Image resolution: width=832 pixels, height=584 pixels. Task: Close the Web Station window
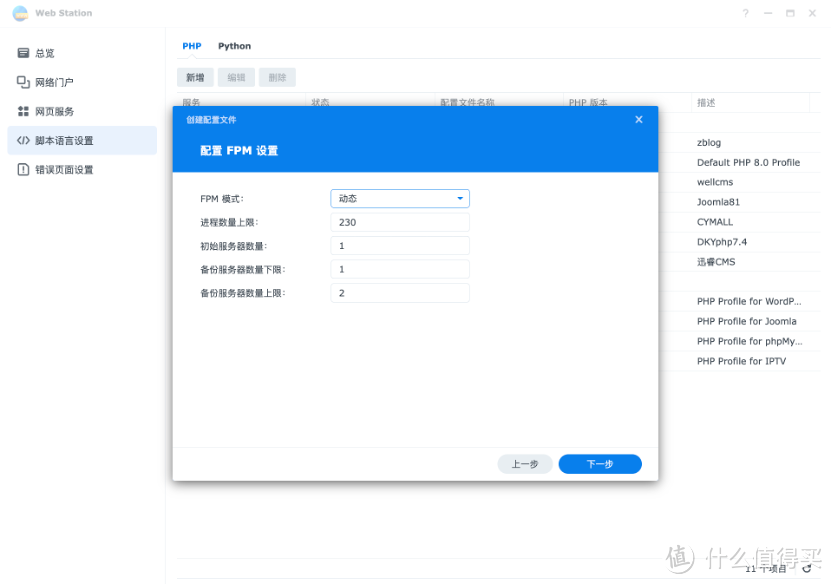click(812, 13)
